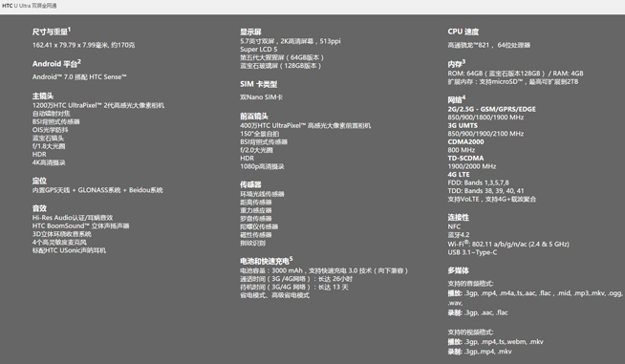Select the 网络 heading
The width and height of the screenshot is (625, 364).
(457, 99)
